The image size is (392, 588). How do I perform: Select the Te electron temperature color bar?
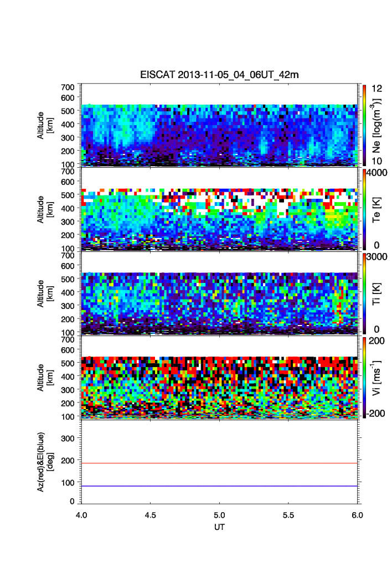click(364, 209)
